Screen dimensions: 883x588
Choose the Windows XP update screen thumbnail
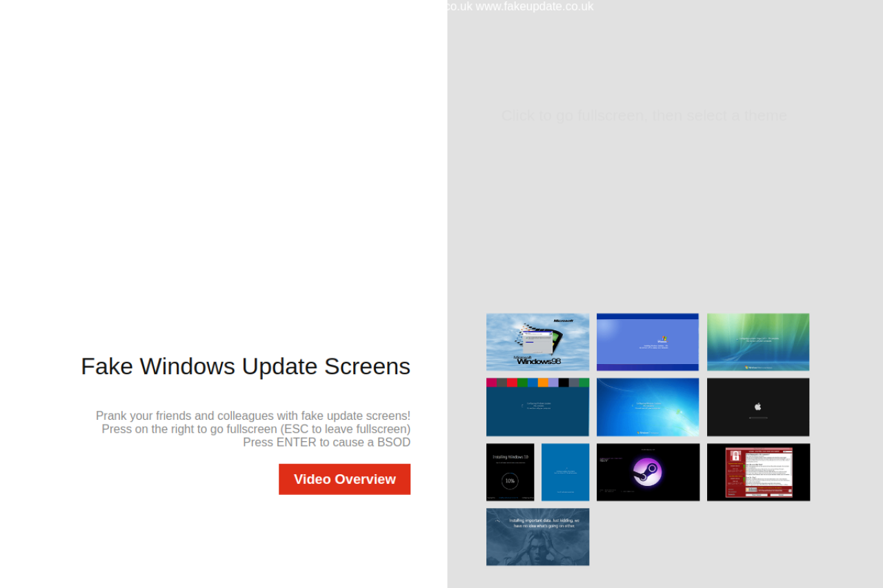point(648,342)
